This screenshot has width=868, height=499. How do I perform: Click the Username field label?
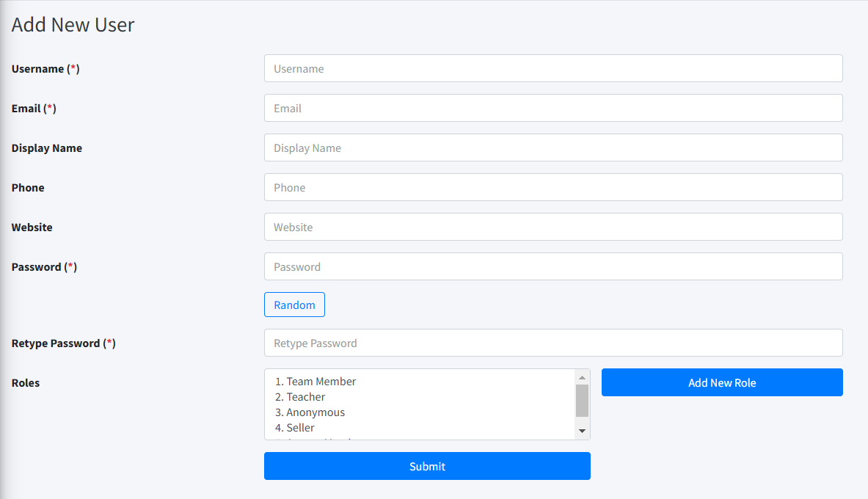click(37, 69)
